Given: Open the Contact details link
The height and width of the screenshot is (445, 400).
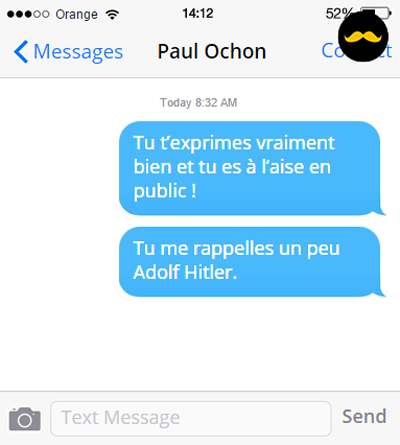Looking at the screenshot, I should [x=357, y=51].
